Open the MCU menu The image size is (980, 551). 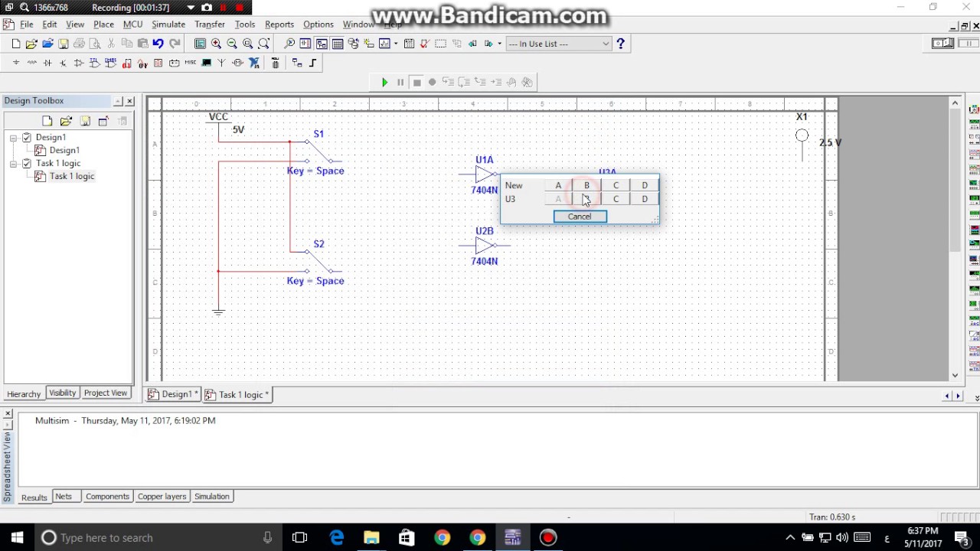(x=132, y=24)
